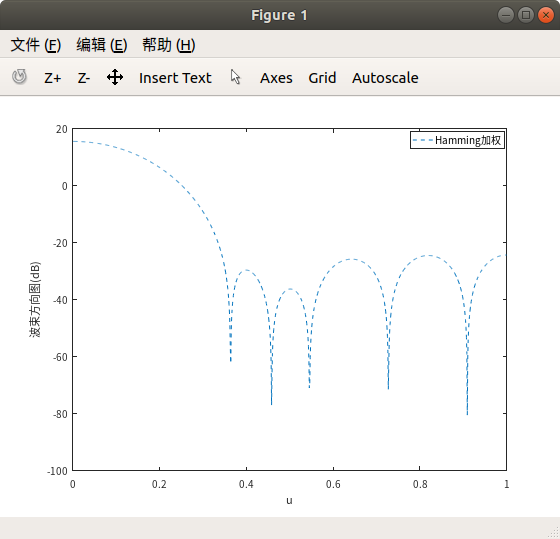This screenshot has width=560, height=539.
Task: Toggle Axes visibility
Action: click(x=276, y=78)
